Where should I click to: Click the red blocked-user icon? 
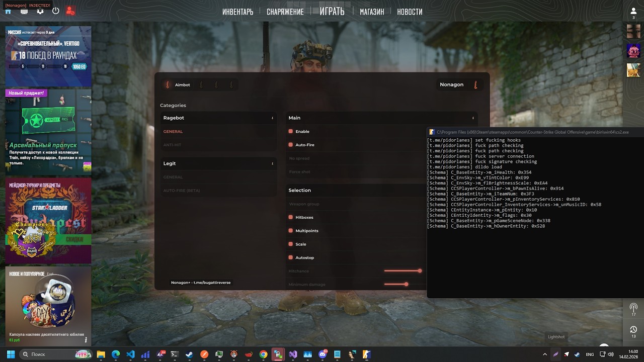70,11
